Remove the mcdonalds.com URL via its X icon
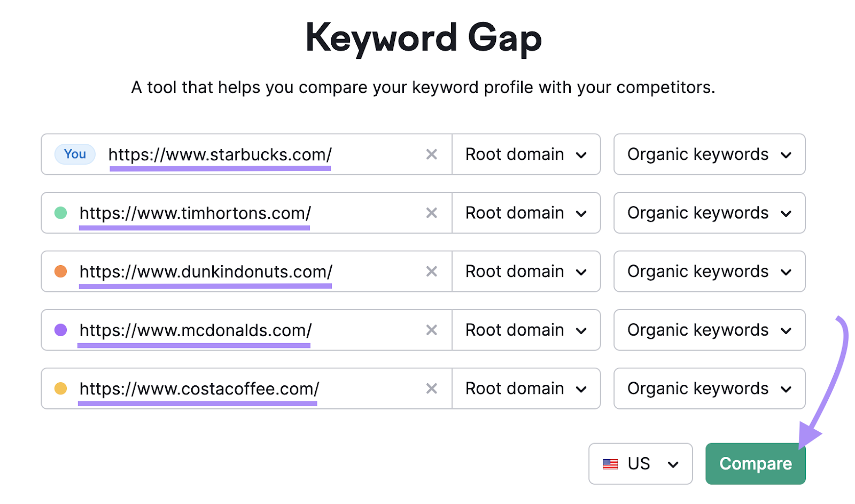 pyautogui.click(x=432, y=330)
